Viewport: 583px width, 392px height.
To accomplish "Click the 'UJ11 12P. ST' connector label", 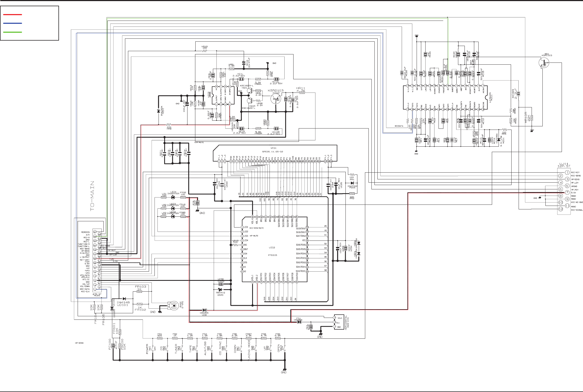I will coord(564,165).
